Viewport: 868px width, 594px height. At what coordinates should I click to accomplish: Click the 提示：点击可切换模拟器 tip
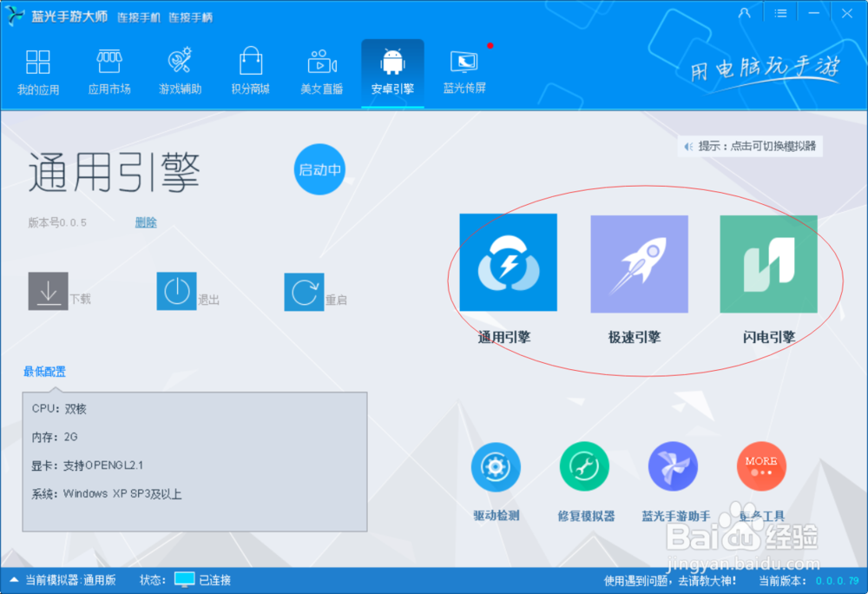click(x=750, y=146)
